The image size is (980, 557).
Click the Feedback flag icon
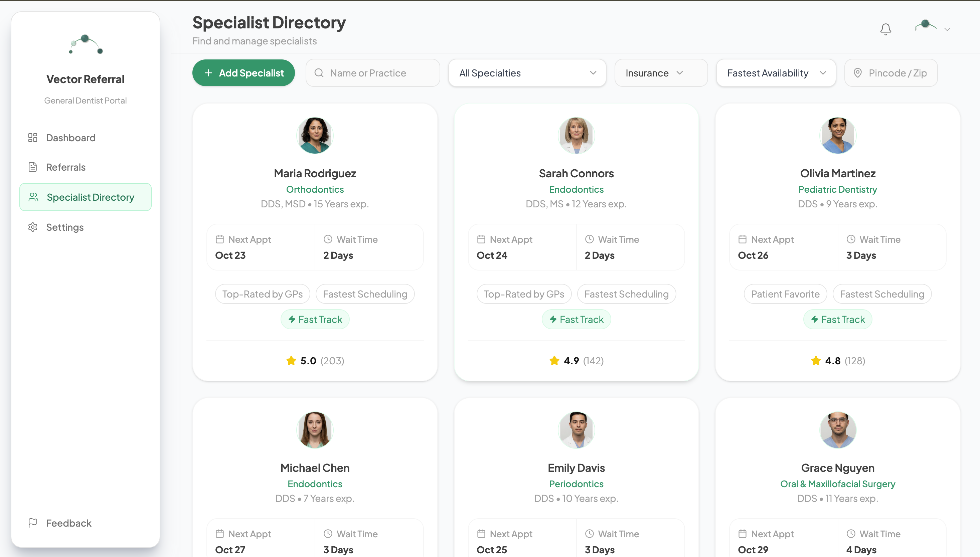32,523
